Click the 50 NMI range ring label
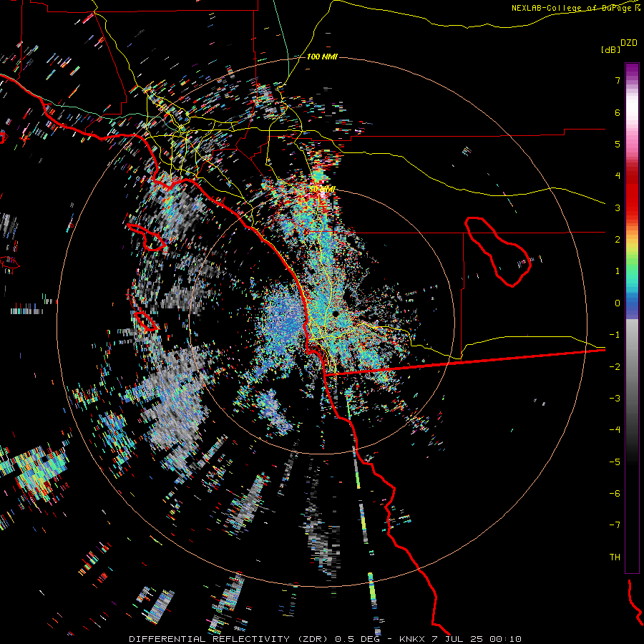644x644 pixels. [x=322, y=190]
